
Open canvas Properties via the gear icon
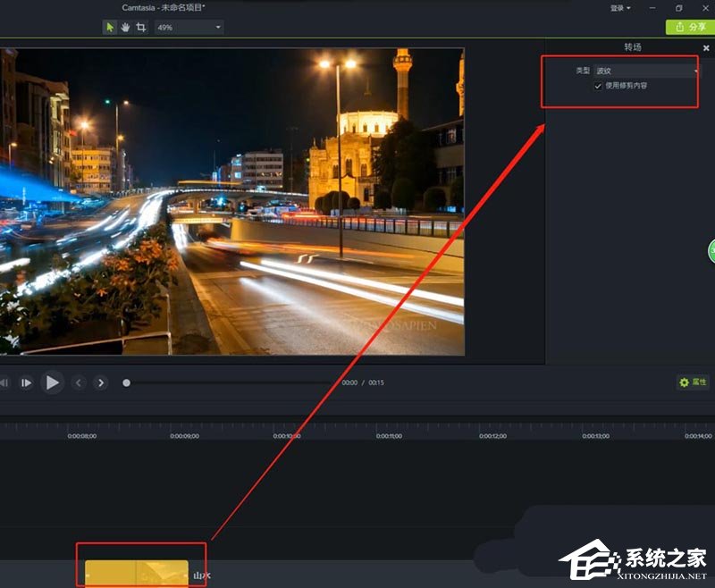[685, 382]
